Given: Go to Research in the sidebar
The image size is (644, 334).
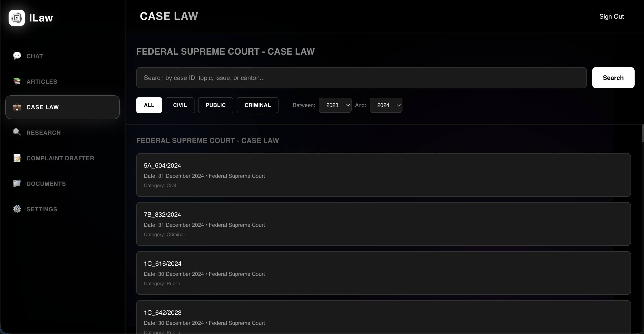Looking at the screenshot, I should tap(44, 133).
